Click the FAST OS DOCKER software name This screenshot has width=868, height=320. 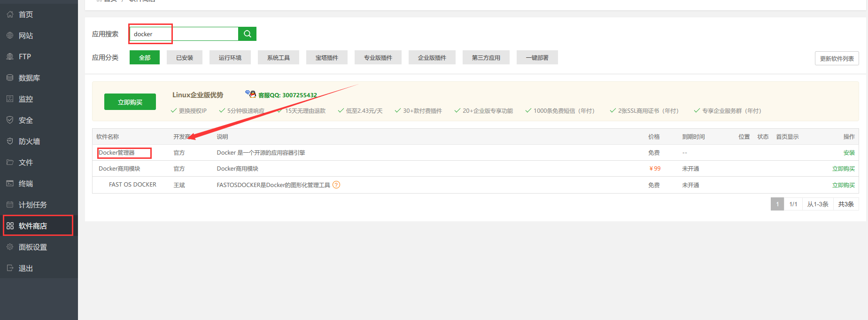[x=132, y=185]
